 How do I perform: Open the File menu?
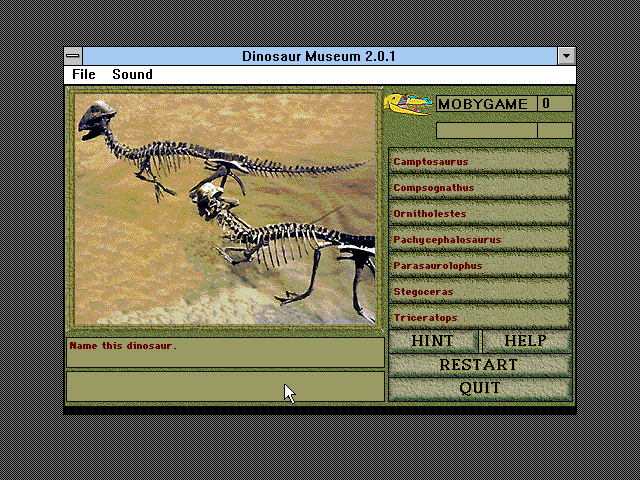[x=84, y=74]
